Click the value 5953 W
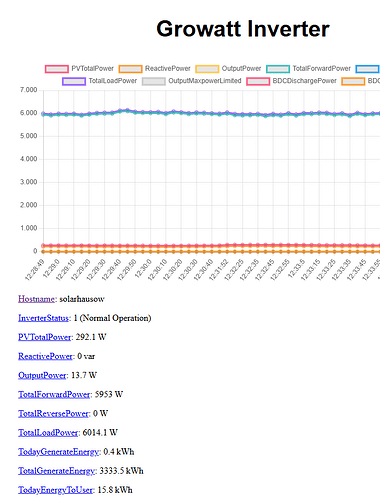This screenshot has height=500, width=380. (109, 394)
